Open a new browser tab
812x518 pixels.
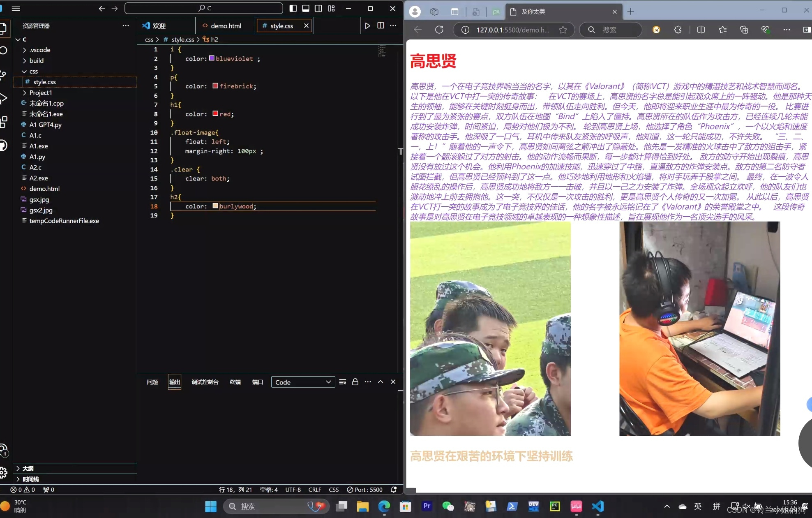(631, 12)
